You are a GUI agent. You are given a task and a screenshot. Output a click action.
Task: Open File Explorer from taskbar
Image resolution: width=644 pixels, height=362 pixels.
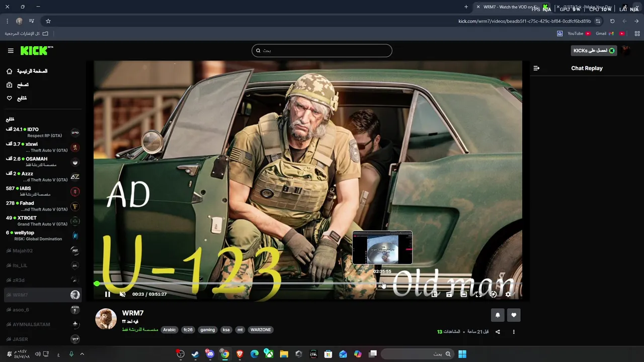[x=284, y=354]
